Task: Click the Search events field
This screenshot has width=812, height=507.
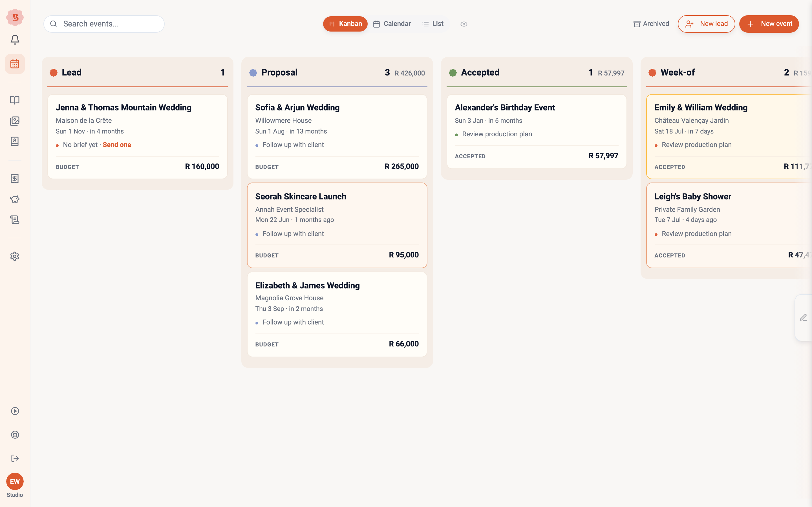Action: [x=104, y=24]
